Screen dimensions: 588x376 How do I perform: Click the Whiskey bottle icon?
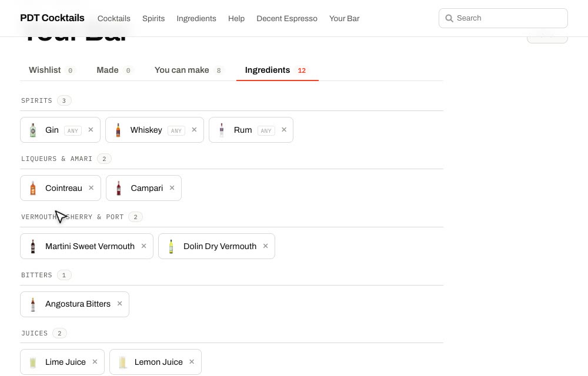point(118,130)
